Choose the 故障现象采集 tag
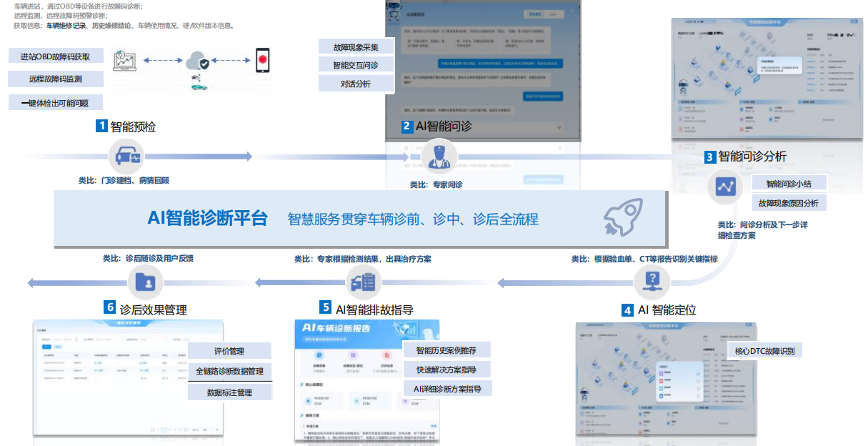 point(355,47)
